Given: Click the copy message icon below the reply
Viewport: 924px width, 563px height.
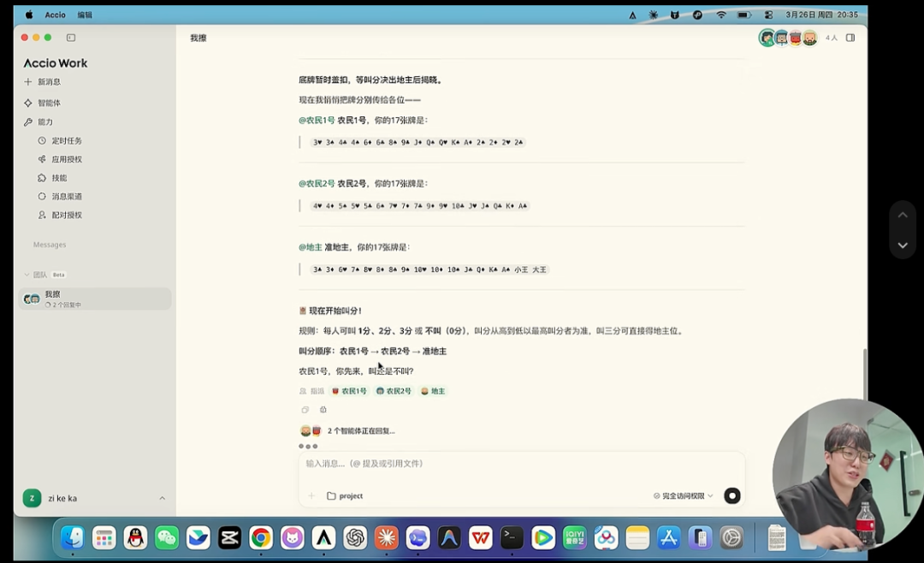Looking at the screenshot, I should tap(305, 410).
